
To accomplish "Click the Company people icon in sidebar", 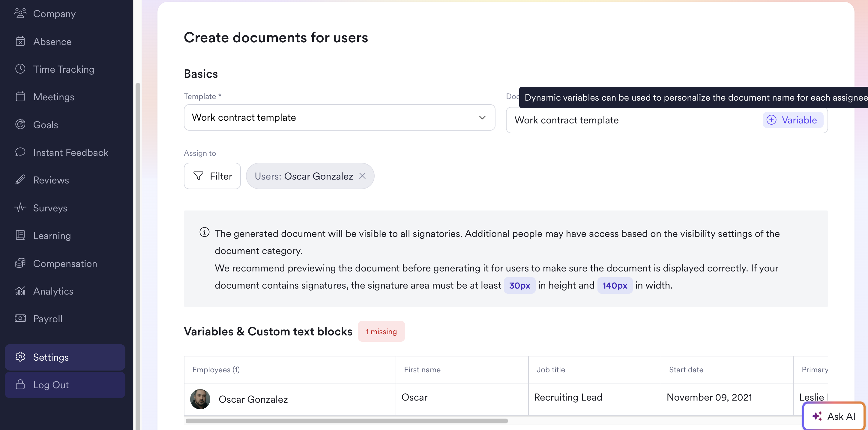I will pyautogui.click(x=20, y=14).
